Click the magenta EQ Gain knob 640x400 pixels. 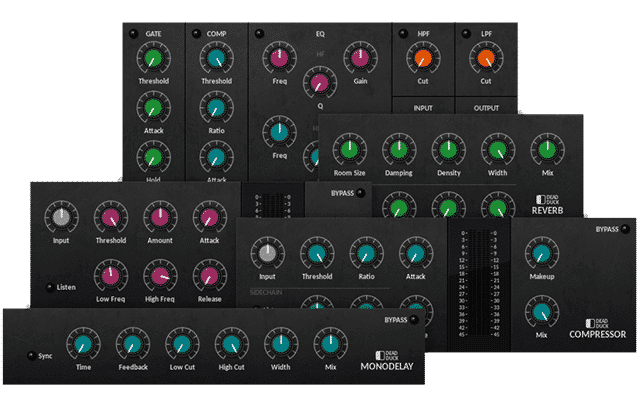(x=360, y=58)
